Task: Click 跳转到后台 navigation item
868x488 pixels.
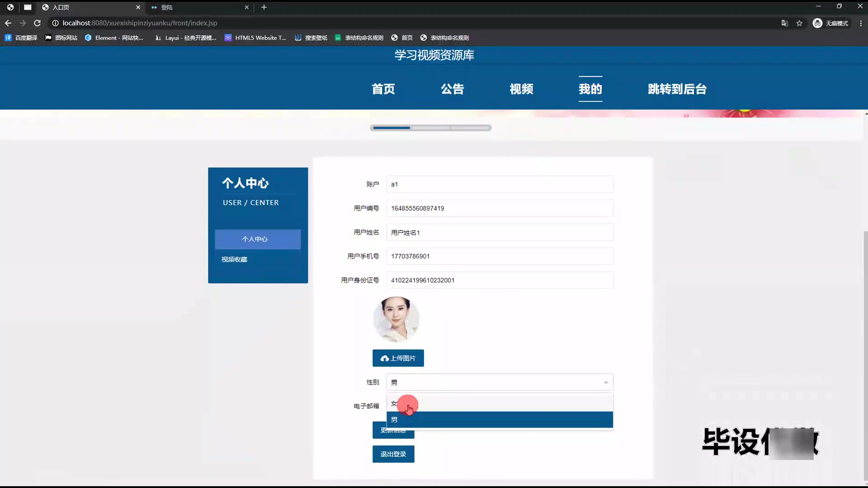Action: pos(677,89)
